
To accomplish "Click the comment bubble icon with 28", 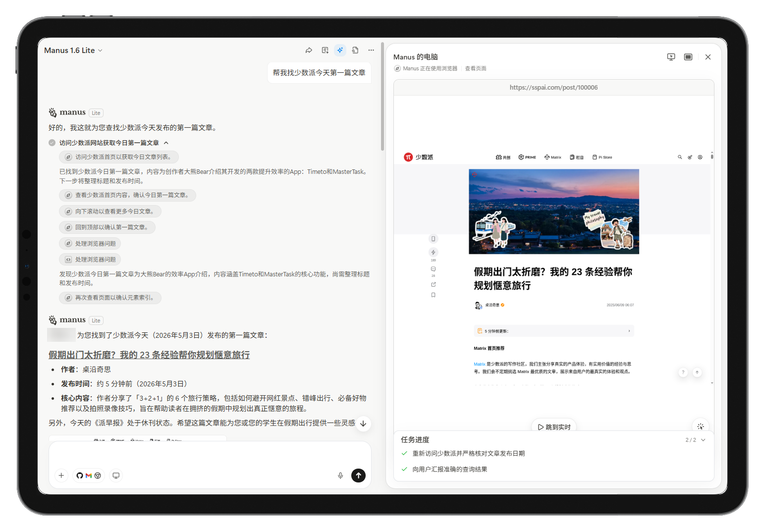I will pos(433,269).
